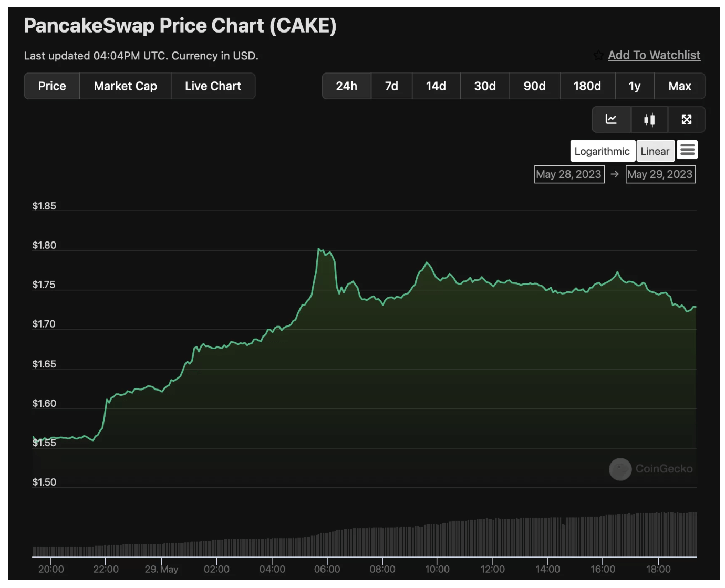This screenshot has width=725, height=588.
Task: Click the 22:00 time label
Action: point(106,569)
